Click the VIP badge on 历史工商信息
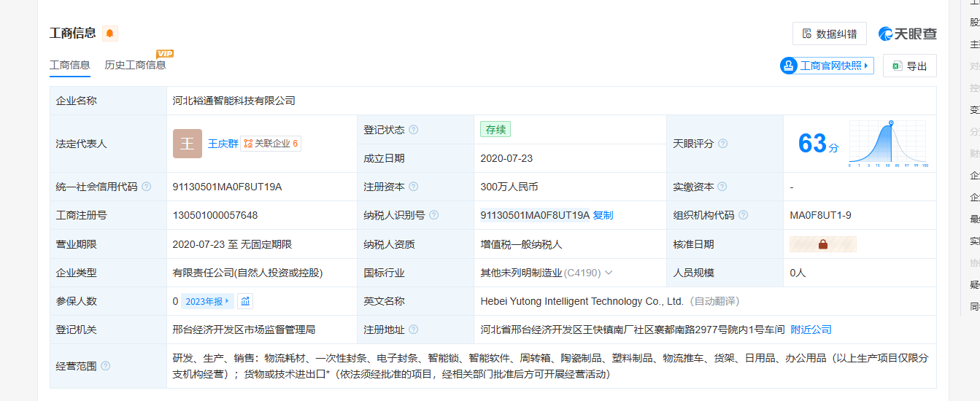Viewport: 980px width, 401px height. coord(165,53)
